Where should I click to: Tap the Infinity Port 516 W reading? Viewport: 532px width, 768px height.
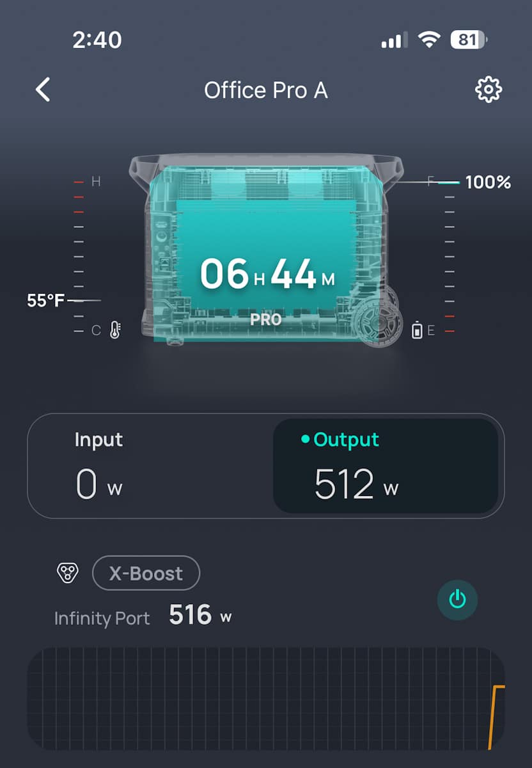tap(200, 616)
